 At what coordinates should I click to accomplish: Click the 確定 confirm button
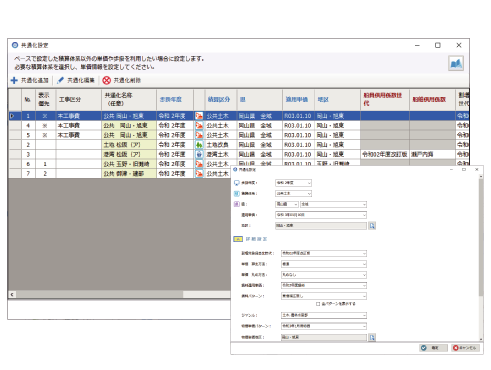(432, 348)
